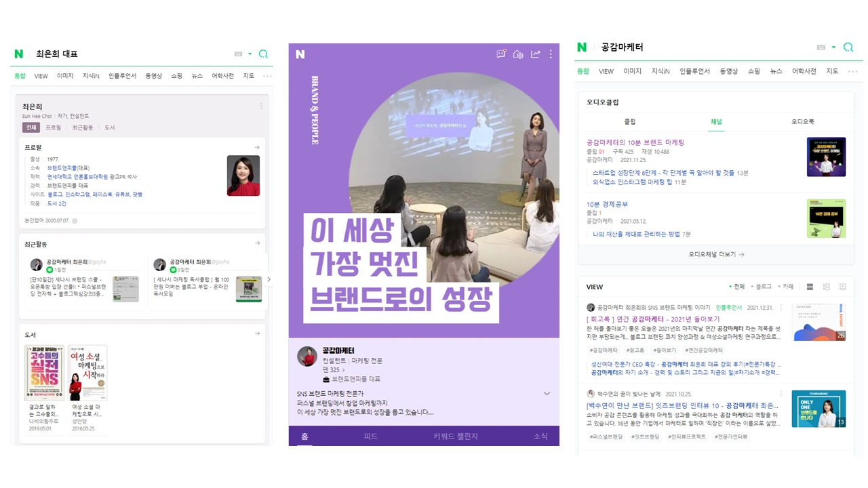This screenshot has height=488, width=868.
Task: Open the chat icon with notification dot
Action: tap(502, 54)
